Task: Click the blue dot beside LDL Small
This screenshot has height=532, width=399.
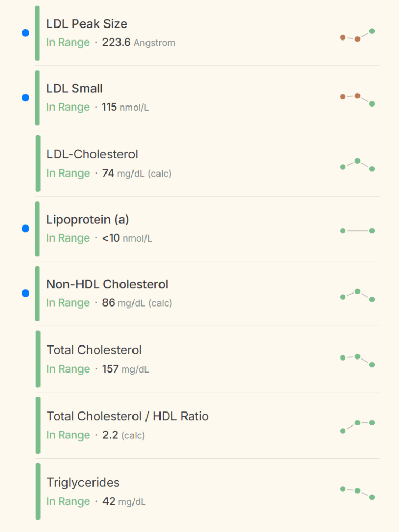Action: tap(25, 98)
